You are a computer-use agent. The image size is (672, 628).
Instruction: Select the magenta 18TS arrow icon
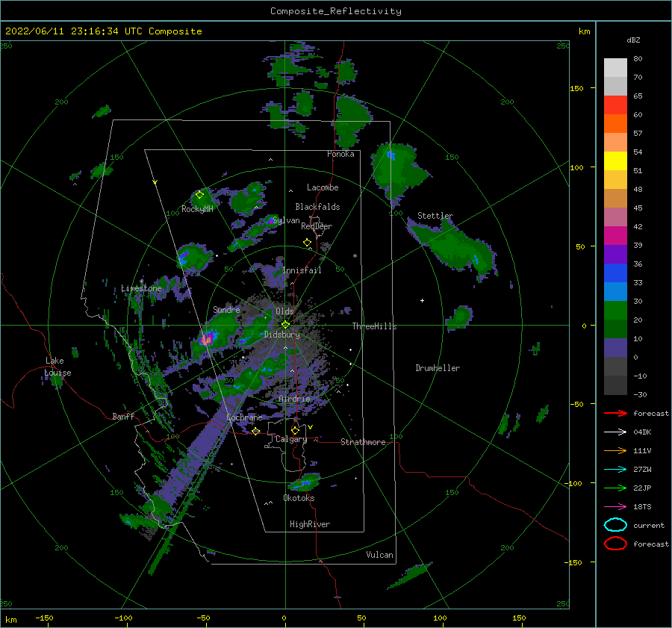[x=615, y=507]
